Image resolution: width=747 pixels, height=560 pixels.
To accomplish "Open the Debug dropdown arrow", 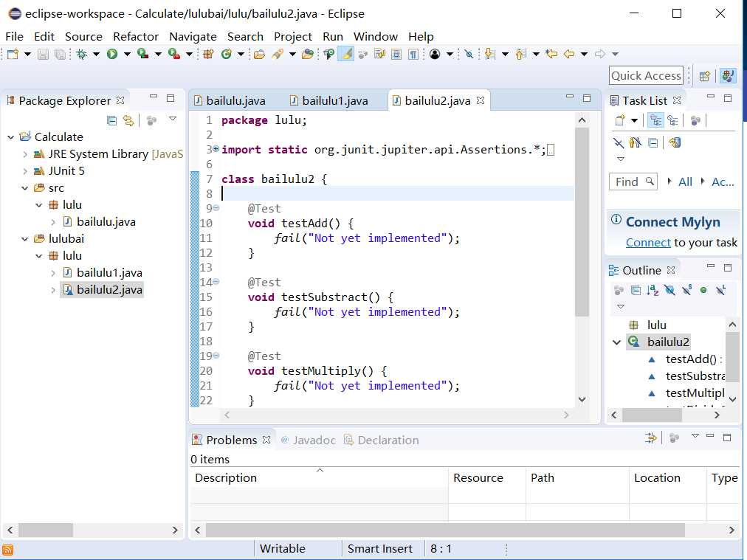I will [x=96, y=54].
